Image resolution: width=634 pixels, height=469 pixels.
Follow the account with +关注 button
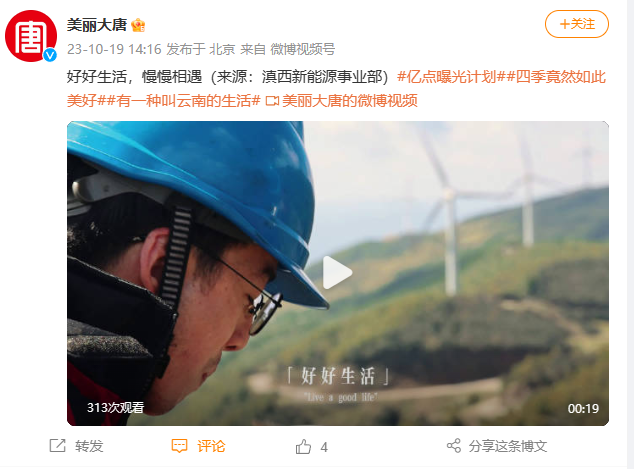(577, 24)
